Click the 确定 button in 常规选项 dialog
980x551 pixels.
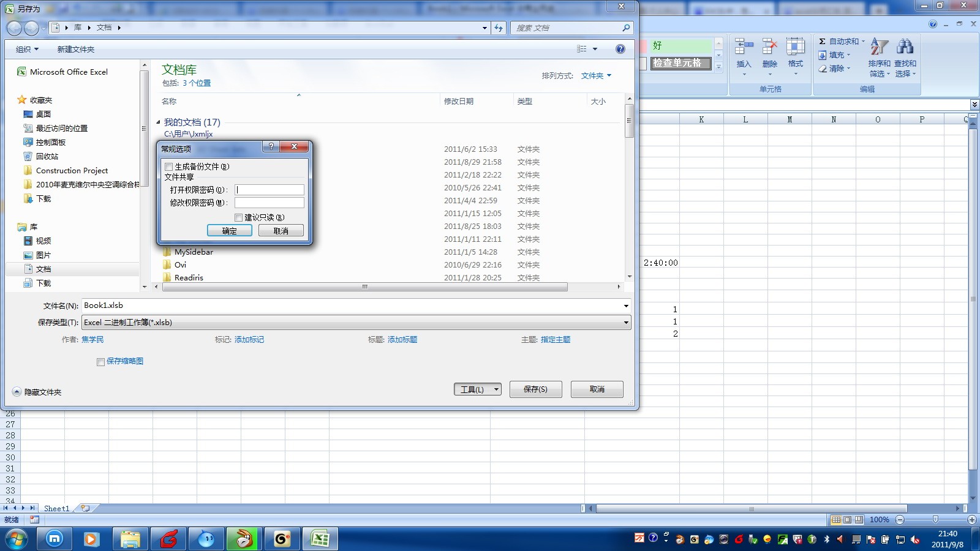click(230, 230)
